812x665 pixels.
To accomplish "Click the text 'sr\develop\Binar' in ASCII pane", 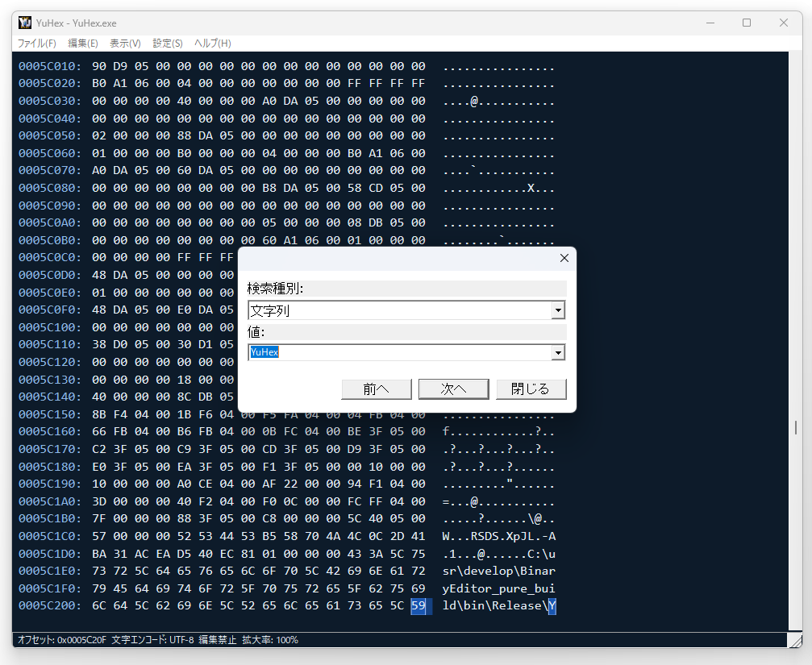I will 498,571.
